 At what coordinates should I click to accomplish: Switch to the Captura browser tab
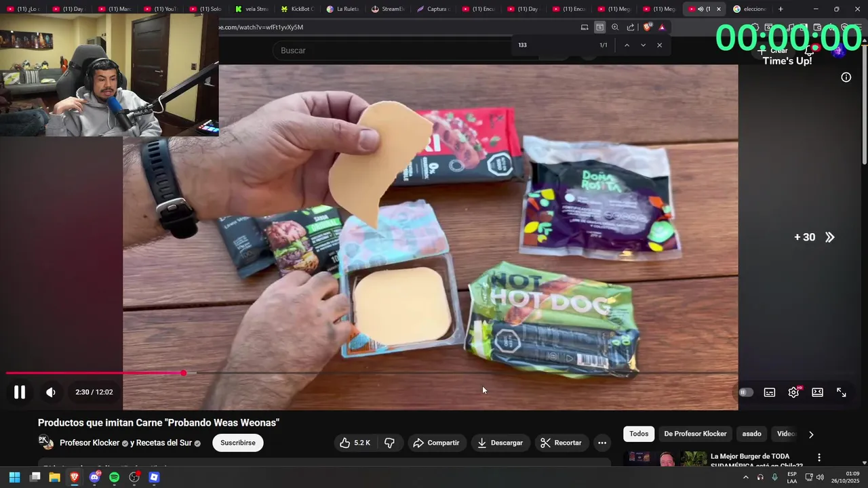[x=434, y=9]
